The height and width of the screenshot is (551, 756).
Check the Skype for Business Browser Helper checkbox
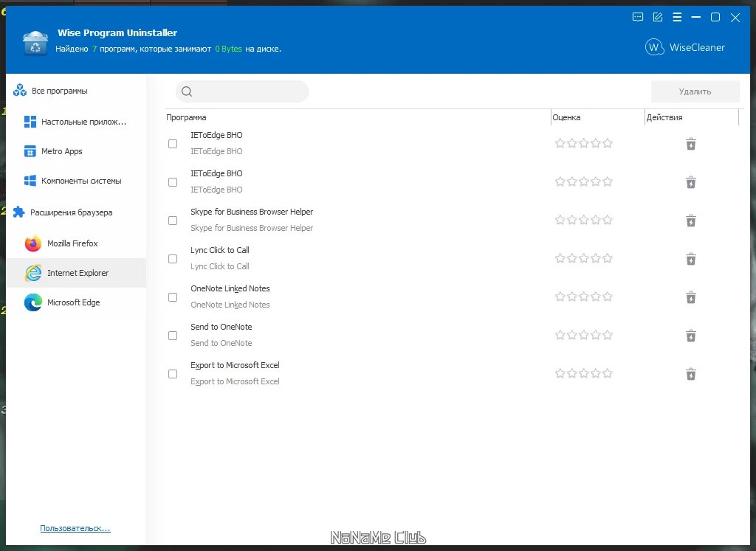tap(173, 221)
